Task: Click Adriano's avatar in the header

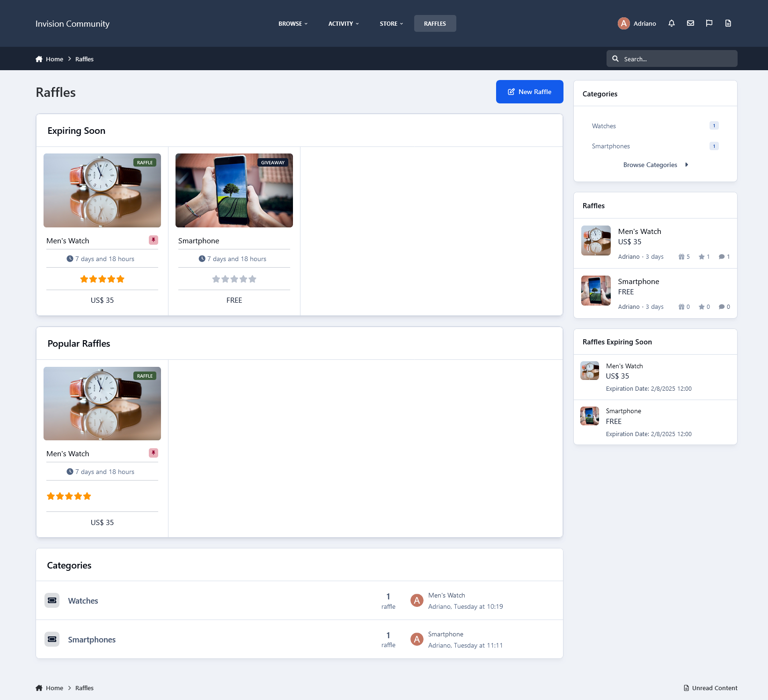Action: coord(624,23)
